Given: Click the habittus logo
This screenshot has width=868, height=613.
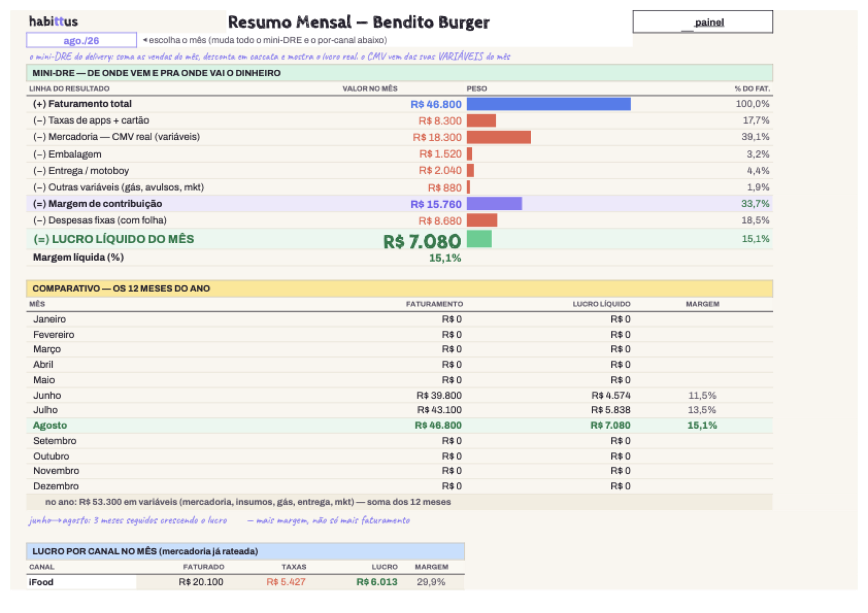Looking at the screenshot, I should [53, 22].
